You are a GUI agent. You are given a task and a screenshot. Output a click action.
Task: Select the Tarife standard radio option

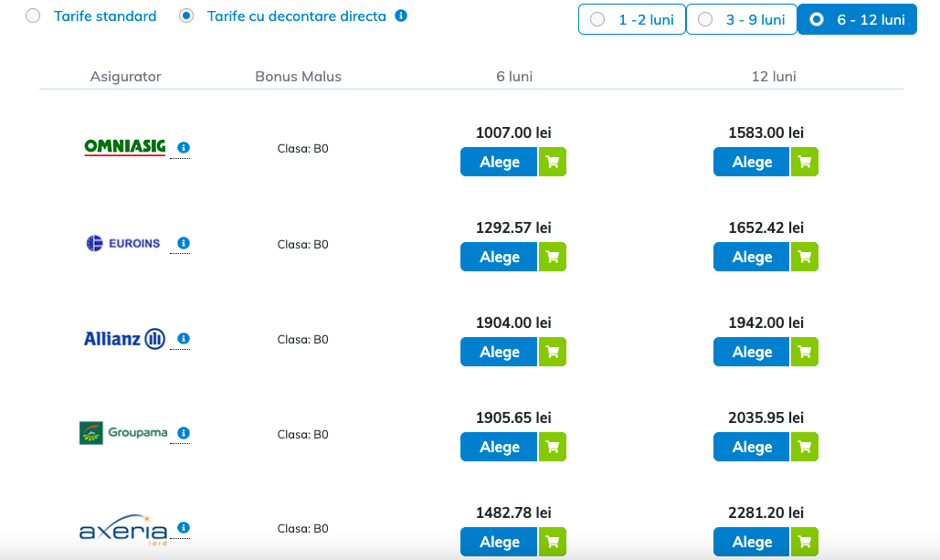(34, 16)
